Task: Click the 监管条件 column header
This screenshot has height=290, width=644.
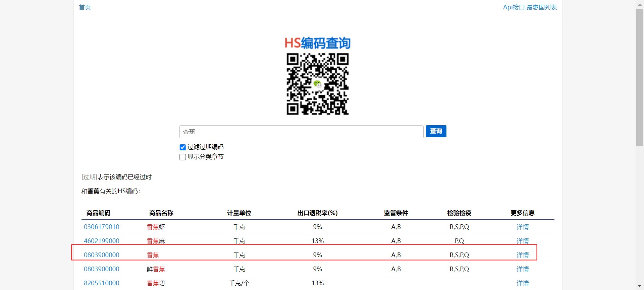Action: [396, 213]
